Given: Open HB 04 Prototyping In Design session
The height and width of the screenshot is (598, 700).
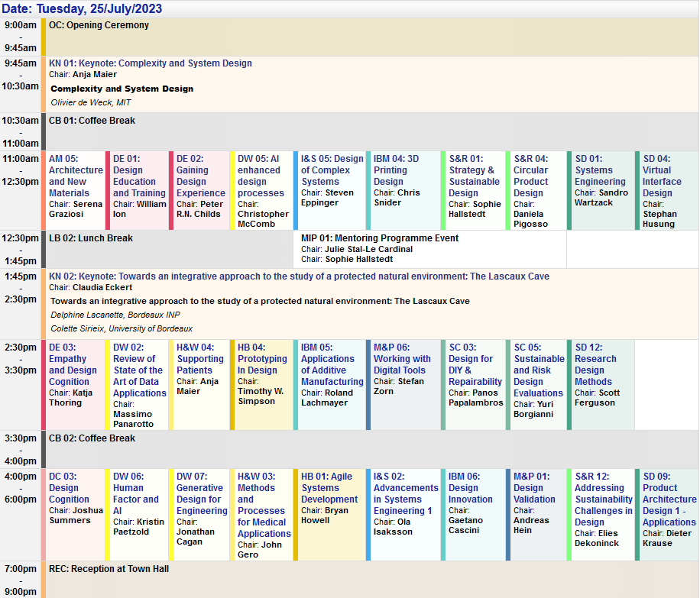Looking at the screenshot, I should [x=262, y=359].
